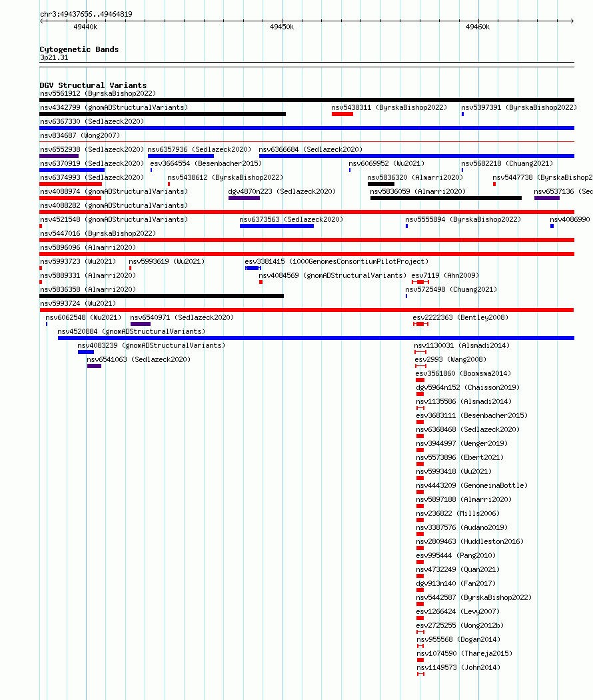
Task: Click nsv4083239 gnomADStructuralVariants label
Action: point(151,345)
